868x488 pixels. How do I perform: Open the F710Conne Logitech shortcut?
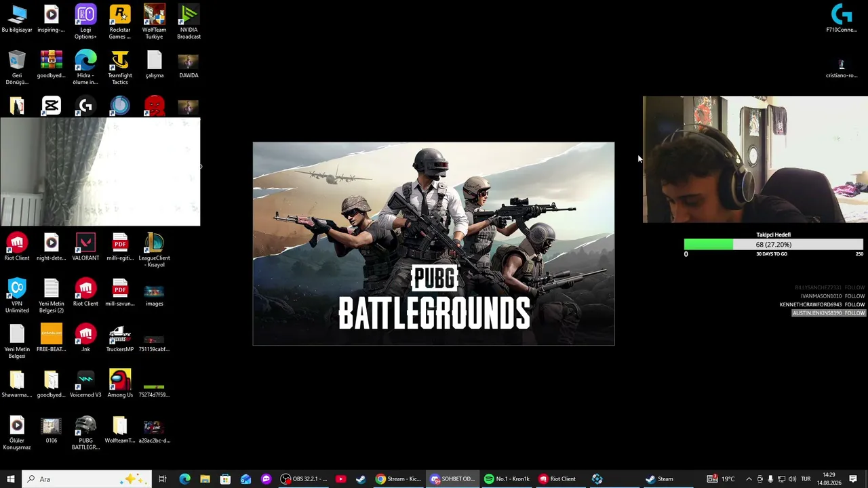pyautogui.click(x=842, y=18)
